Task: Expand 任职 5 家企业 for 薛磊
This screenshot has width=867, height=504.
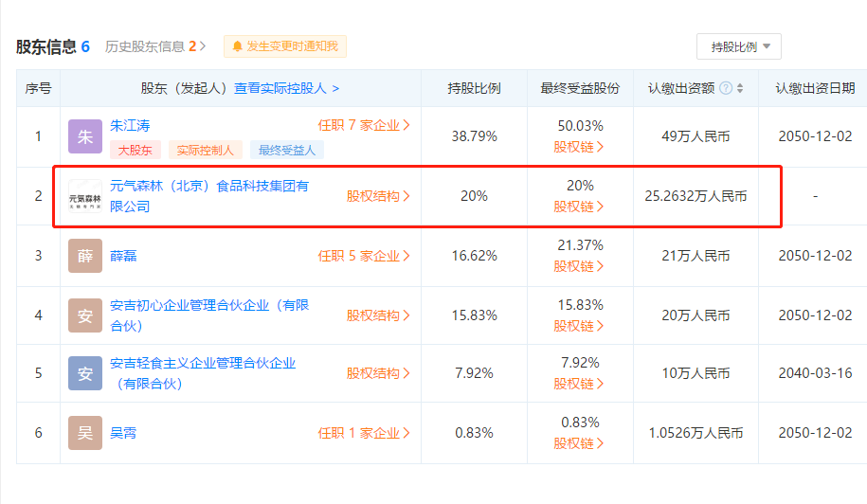Action: point(364,256)
